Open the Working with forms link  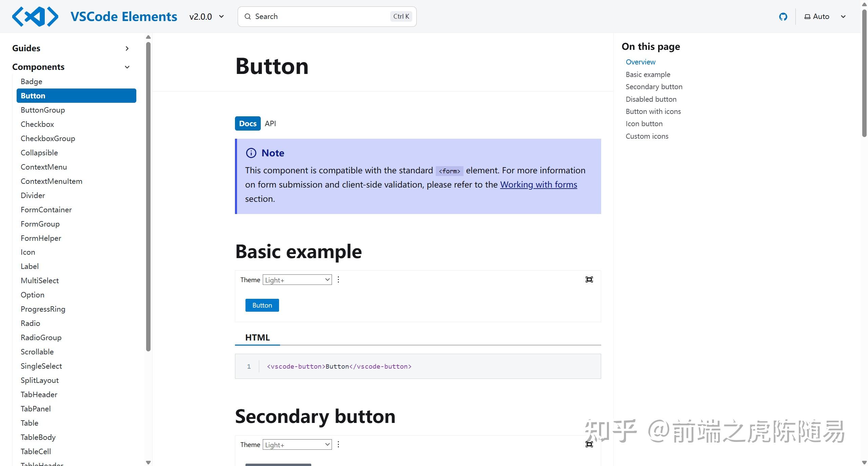(x=538, y=185)
